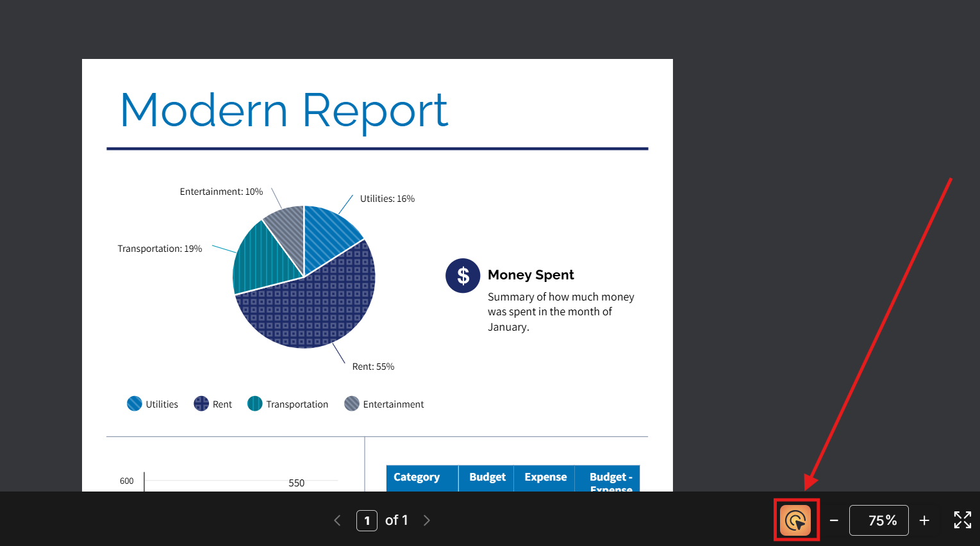Click the zoom in plus icon

[924, 520]
